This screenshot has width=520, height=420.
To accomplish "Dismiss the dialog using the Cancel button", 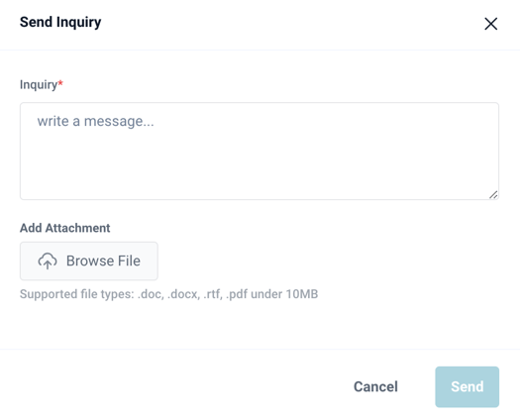I will point(375,386).
